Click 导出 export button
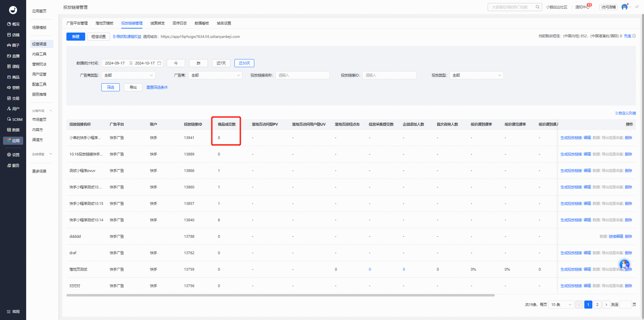Image resolution: width=644 pixels, height=320 pixels. point(133,87)
